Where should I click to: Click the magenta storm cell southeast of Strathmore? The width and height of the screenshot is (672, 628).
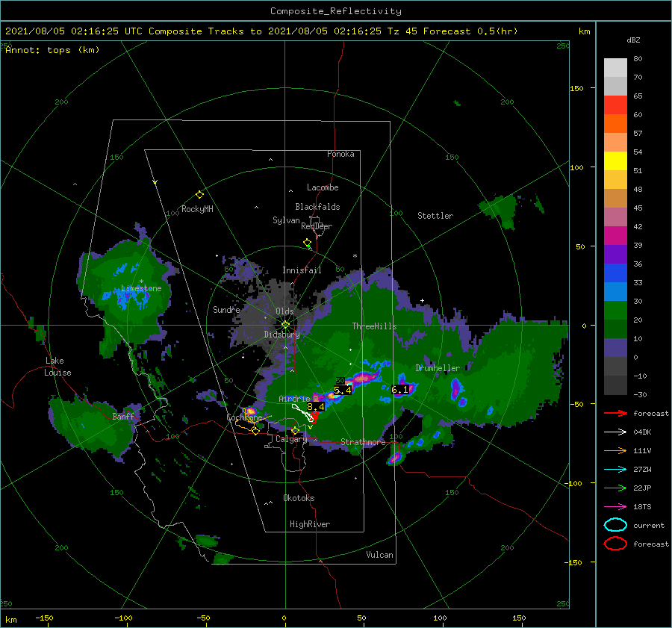click(x=395, y=458)
